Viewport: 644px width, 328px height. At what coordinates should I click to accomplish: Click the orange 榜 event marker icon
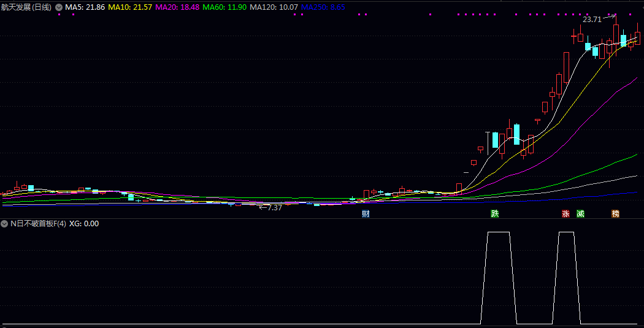click(615, 213)
